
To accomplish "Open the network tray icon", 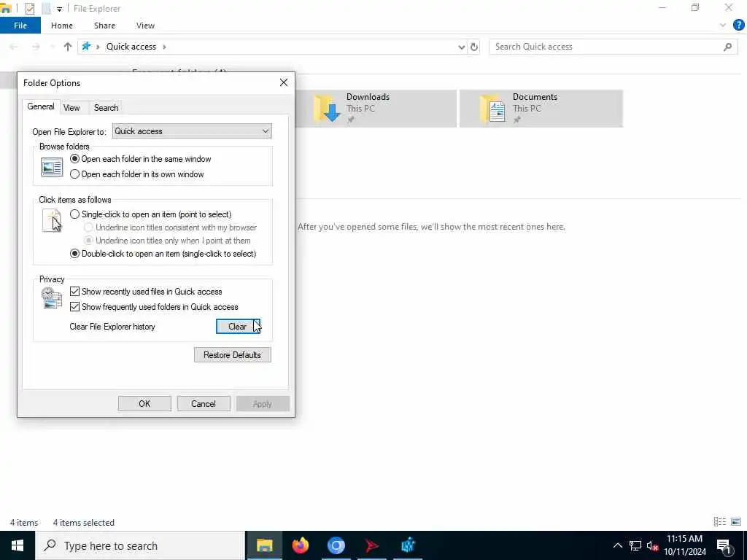I will (635, 545).
